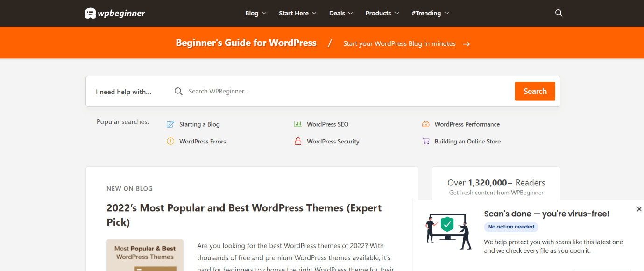Expand the Products menu
The width and height of the screenshot is (644, 271).
coord(382,13)
